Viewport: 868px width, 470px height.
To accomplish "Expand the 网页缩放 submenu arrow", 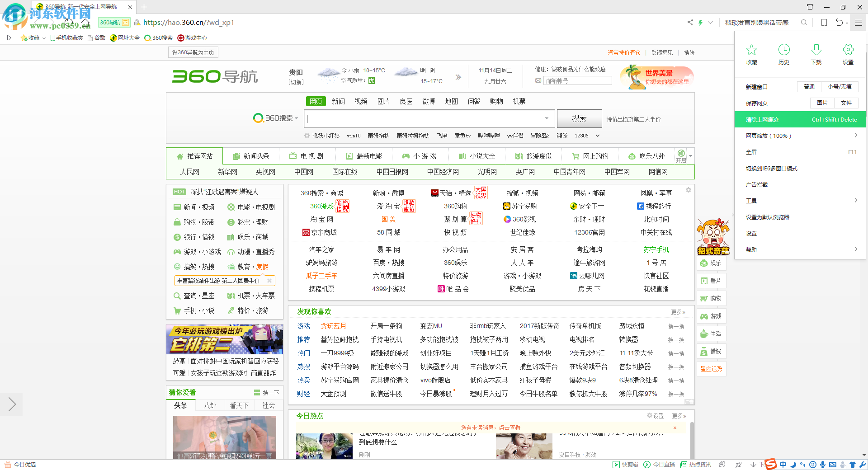I will pos(856,136).
